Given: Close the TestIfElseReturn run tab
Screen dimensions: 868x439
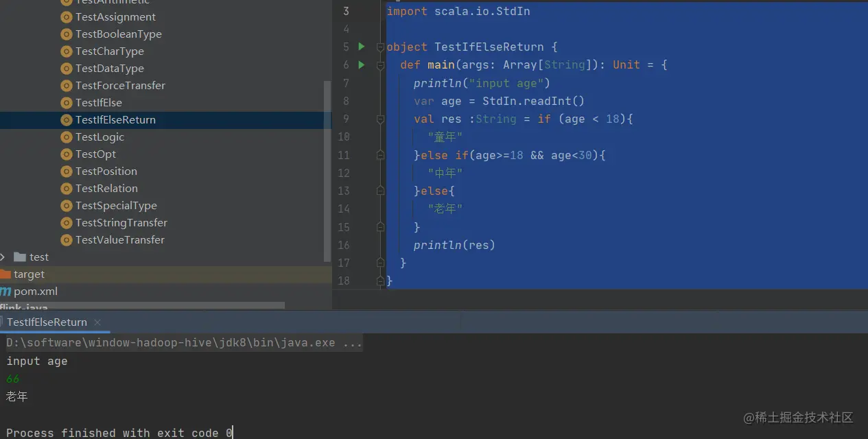Looking at the screenshot, I should pos(97,322).
